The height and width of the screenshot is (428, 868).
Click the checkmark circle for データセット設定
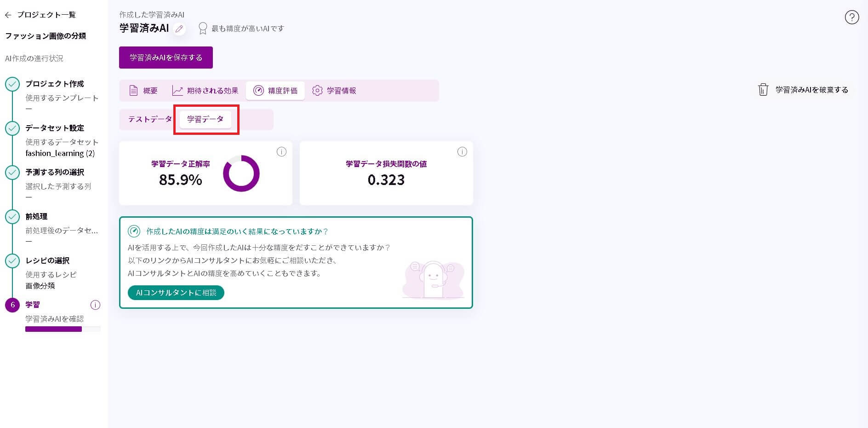(12, 128)
